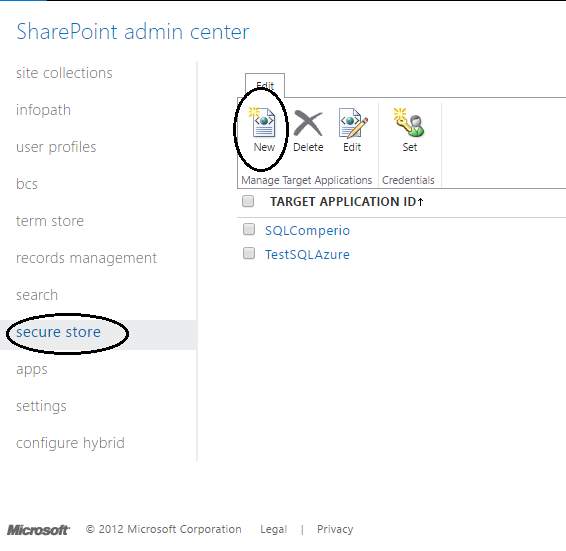Screen dimensions: 566x551
Task: Open the Edit target application icon
Action: pos(353,131)
